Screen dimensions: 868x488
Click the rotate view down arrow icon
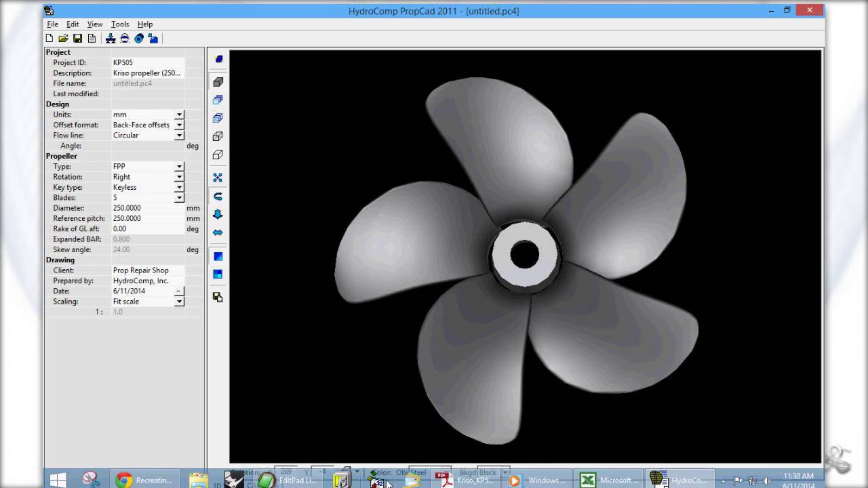click(x=218, y=214)
